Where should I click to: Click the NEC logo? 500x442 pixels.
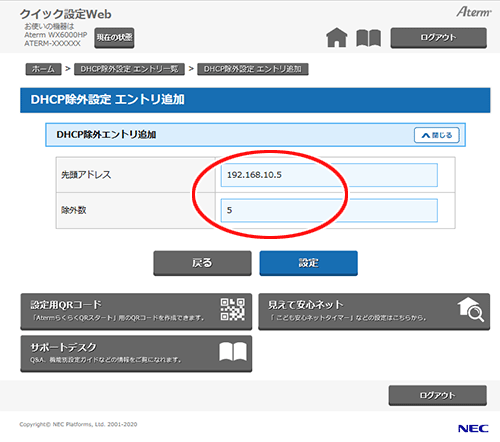[x=473, y=428]
